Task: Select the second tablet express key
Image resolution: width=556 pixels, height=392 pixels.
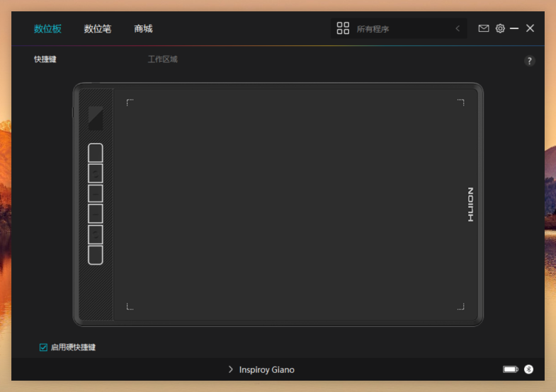Action: (96, 173)
